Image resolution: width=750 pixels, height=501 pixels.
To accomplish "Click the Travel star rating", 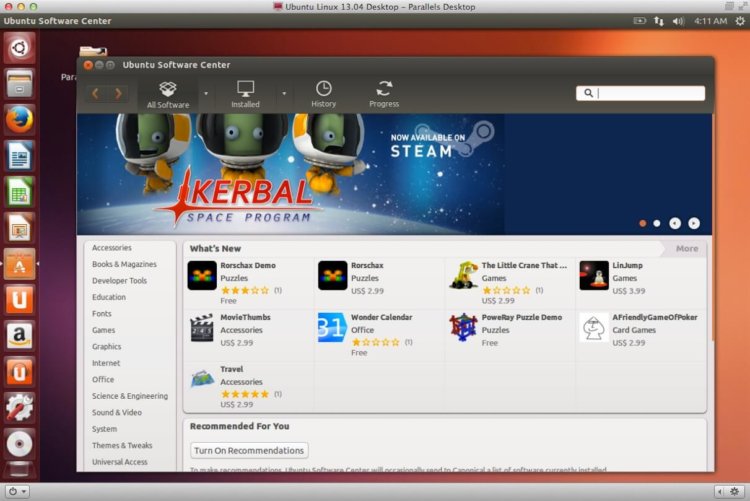I will (245, 394).
